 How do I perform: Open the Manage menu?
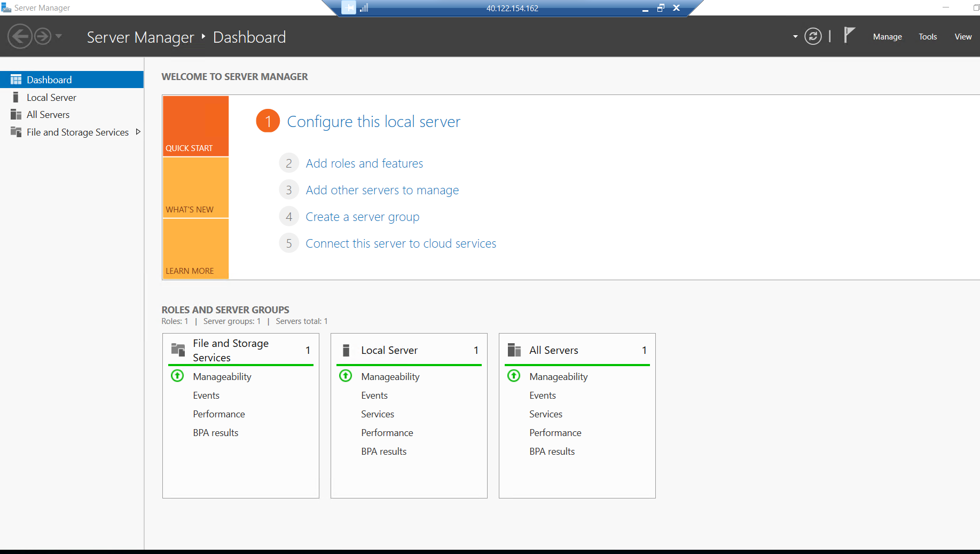click(887, 37)
